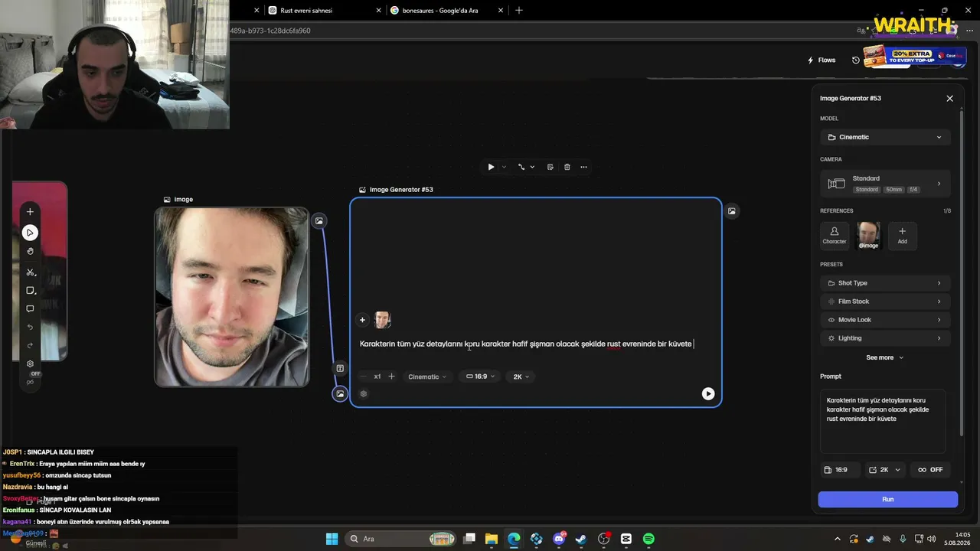The image size is (980, 551).
Task: Add a reference inside the generator node
Action: [x=363, y=320]
